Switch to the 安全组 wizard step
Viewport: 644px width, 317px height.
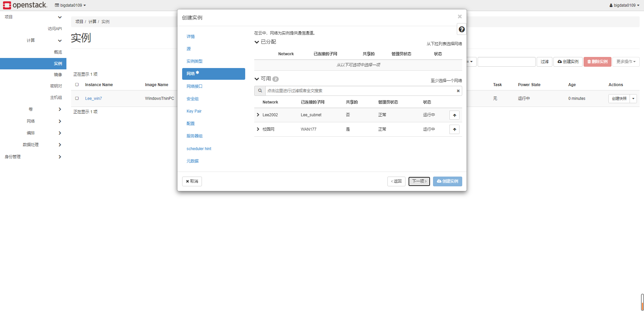point(193,99)
